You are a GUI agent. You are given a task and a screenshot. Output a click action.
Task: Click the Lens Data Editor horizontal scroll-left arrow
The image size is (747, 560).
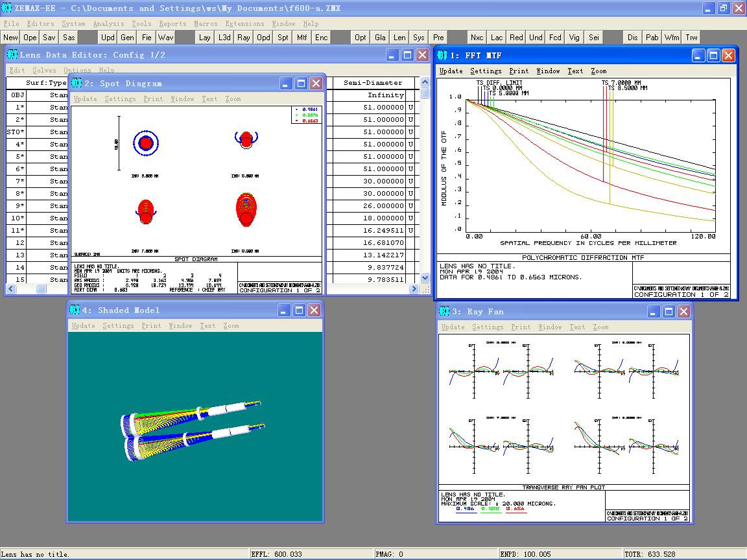(x=12, y=288)
